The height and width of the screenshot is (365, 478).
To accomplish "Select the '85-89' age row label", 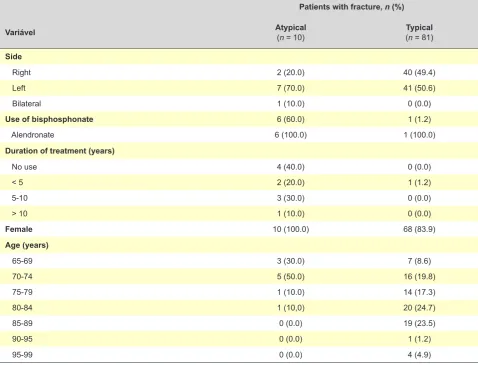I will [22, 323].
